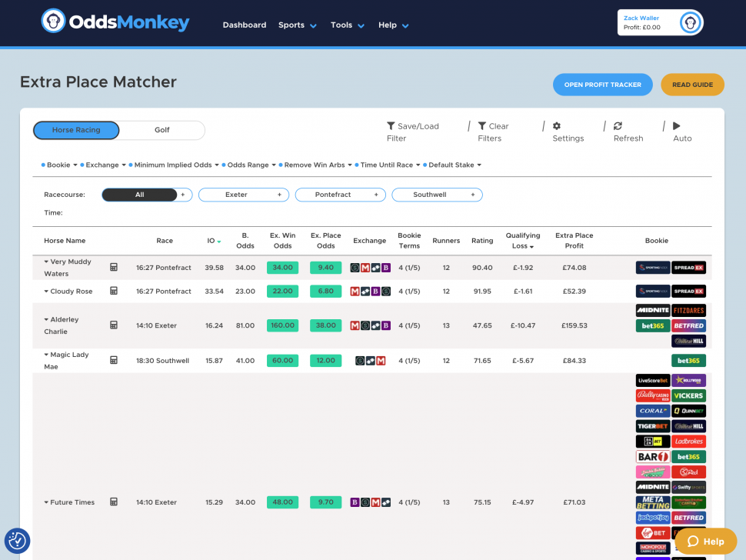This screenshot has width=746, height=560.
Task: Click Open Profit Tracker button
Action: [x=603, y=85]
